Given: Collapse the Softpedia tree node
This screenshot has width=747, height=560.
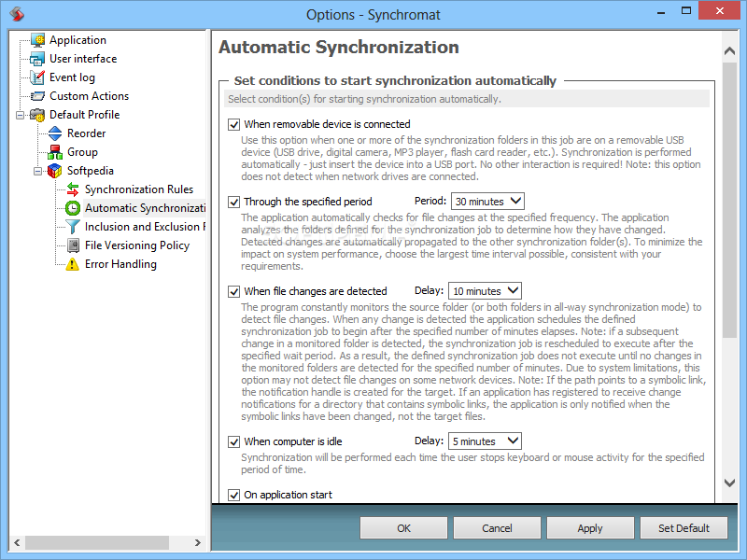Looking at the screenshot, I should (x=37, y=171).
